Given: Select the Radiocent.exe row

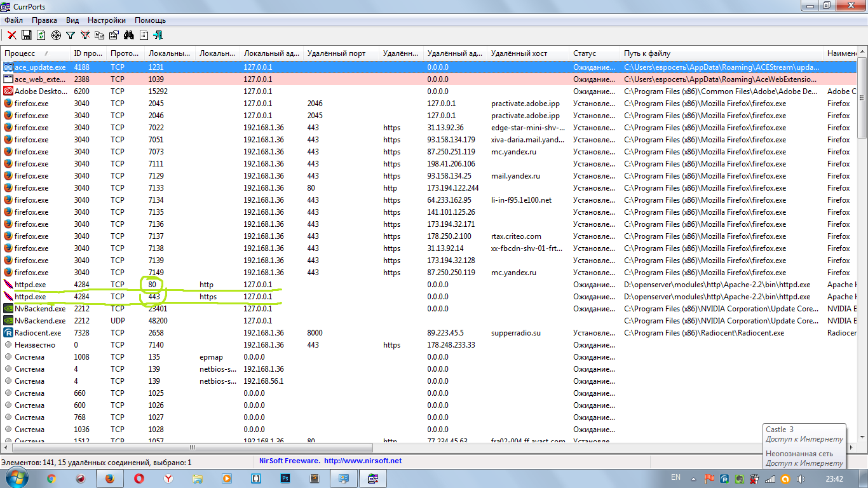Looking at the screenshot, I should [x=429, y=332].
